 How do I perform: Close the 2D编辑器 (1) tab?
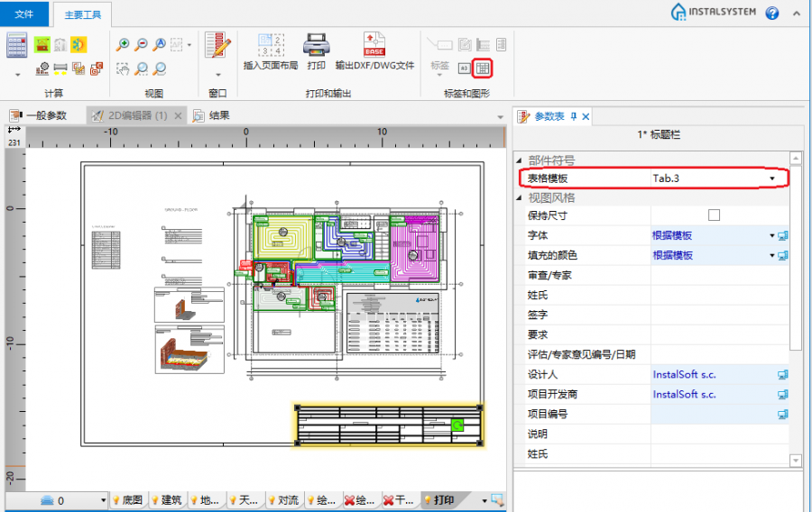[178, 115]
